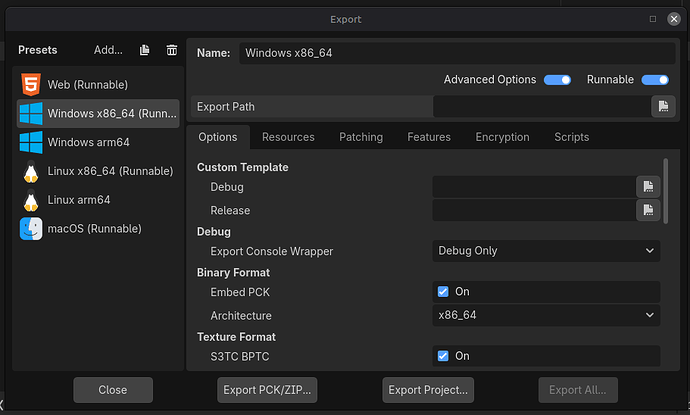Image resolution: width=690 pixels, height=415 pixels.
Task: Click the HTML5 icon of Web preset
Action: 31,84
